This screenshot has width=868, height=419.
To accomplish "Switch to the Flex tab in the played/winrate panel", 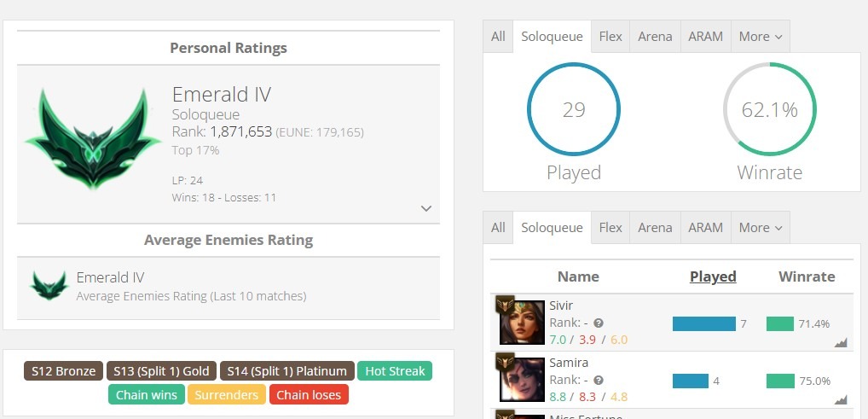I will point(610,37).
